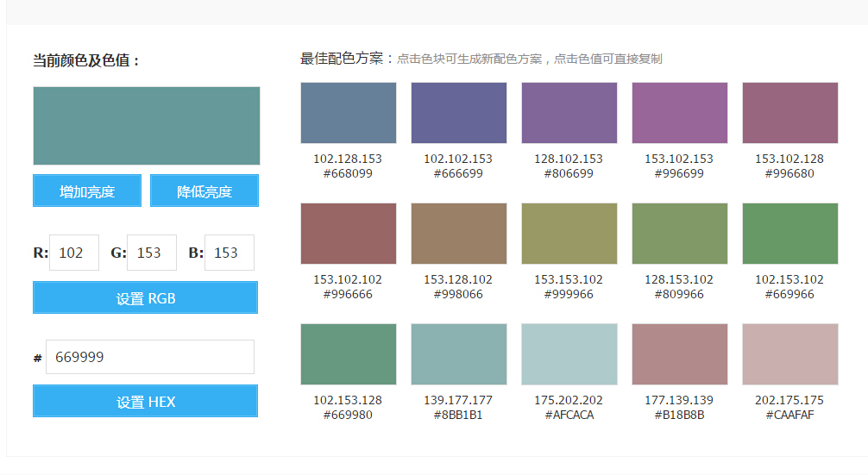Select the large current color preview block
The height and width of the screenshot is (475, 868).
coord(147,126)
